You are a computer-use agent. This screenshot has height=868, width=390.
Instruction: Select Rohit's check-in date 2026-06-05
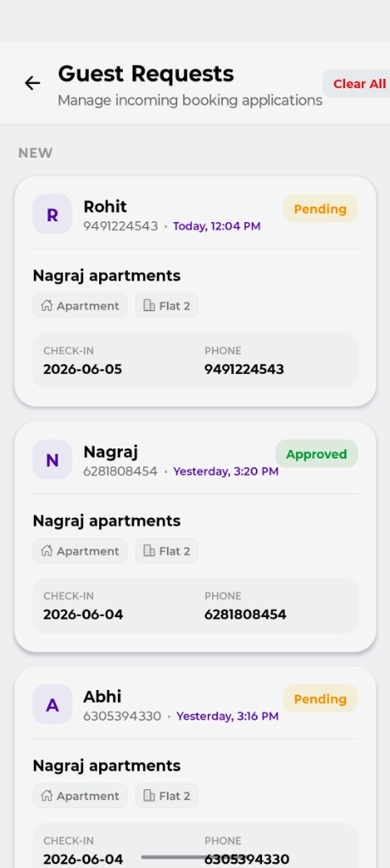coord(82,370)
